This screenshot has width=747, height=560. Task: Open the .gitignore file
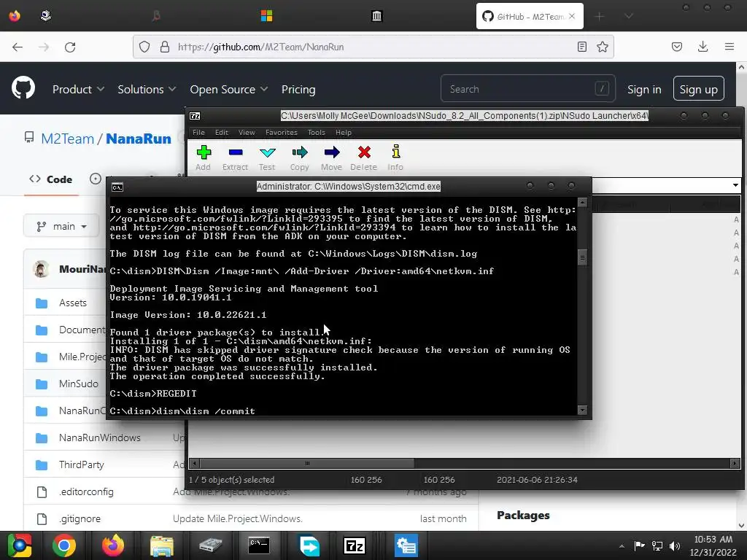tap(80, 518)
